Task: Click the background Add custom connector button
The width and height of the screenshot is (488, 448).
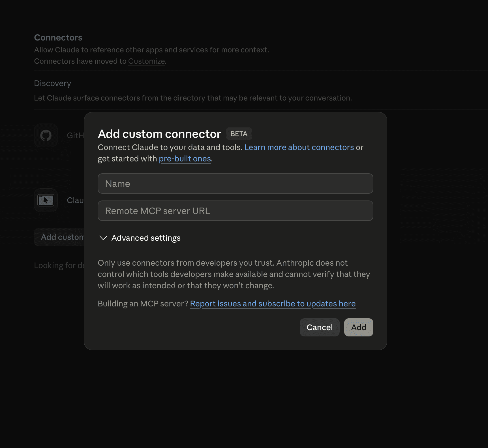Action: coord(59,237)
